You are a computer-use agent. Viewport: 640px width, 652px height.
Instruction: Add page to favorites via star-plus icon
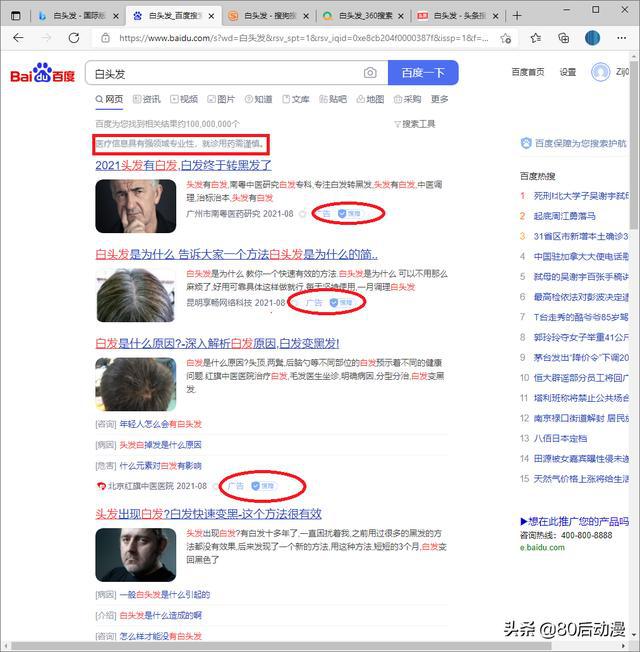506,39
